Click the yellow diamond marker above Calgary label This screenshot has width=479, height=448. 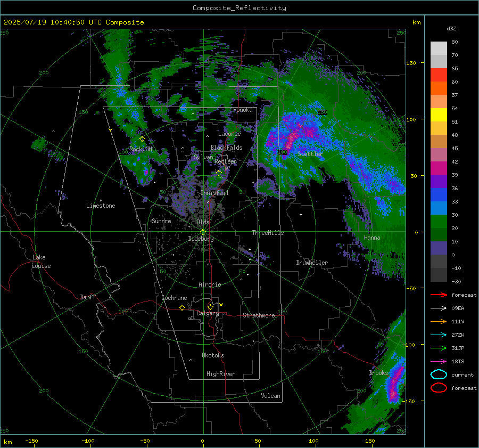tap(210, 307)
